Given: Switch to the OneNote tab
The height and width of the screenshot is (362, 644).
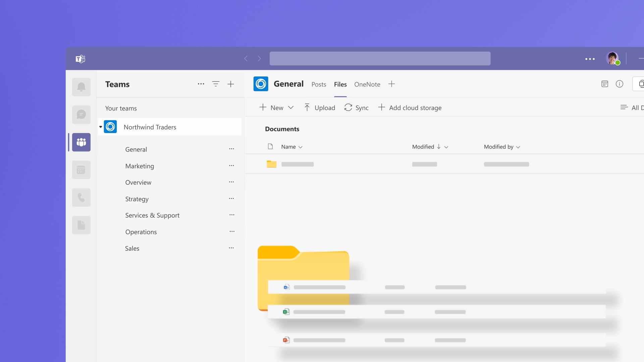Looking at the screenshot, I should [x=367, y=84].
